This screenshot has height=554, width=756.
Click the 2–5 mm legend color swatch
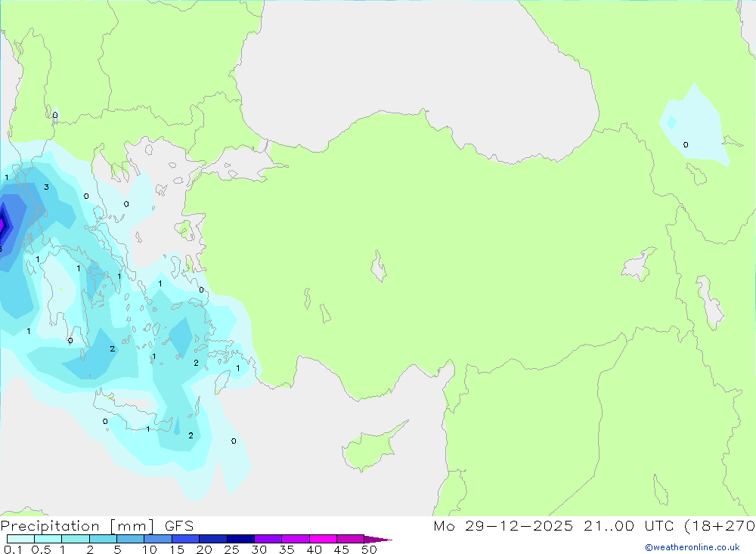(103, 539)
